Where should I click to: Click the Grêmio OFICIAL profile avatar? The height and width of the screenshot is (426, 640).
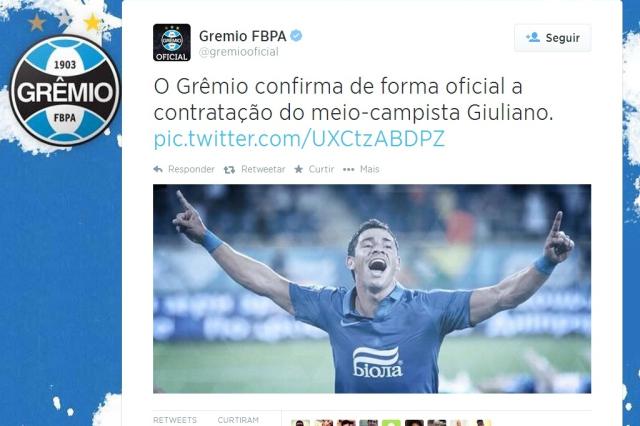point(171,42)
